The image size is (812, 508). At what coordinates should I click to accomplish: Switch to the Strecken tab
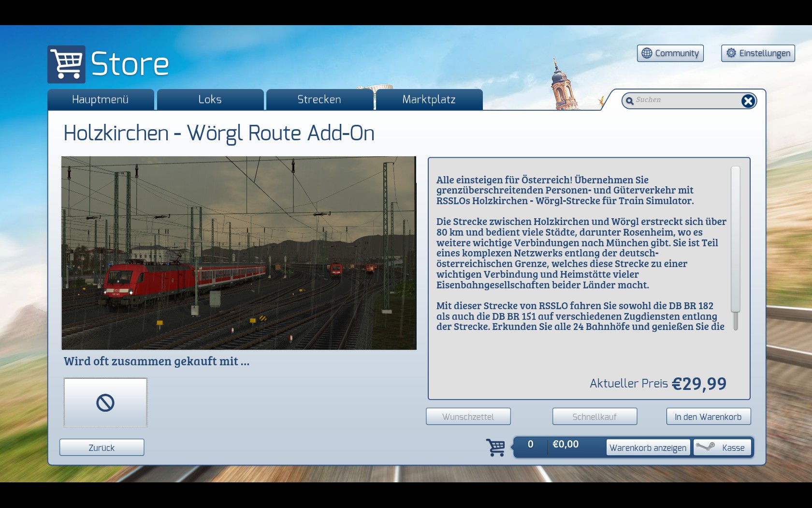pyautogui.click(x=319, y=100)
